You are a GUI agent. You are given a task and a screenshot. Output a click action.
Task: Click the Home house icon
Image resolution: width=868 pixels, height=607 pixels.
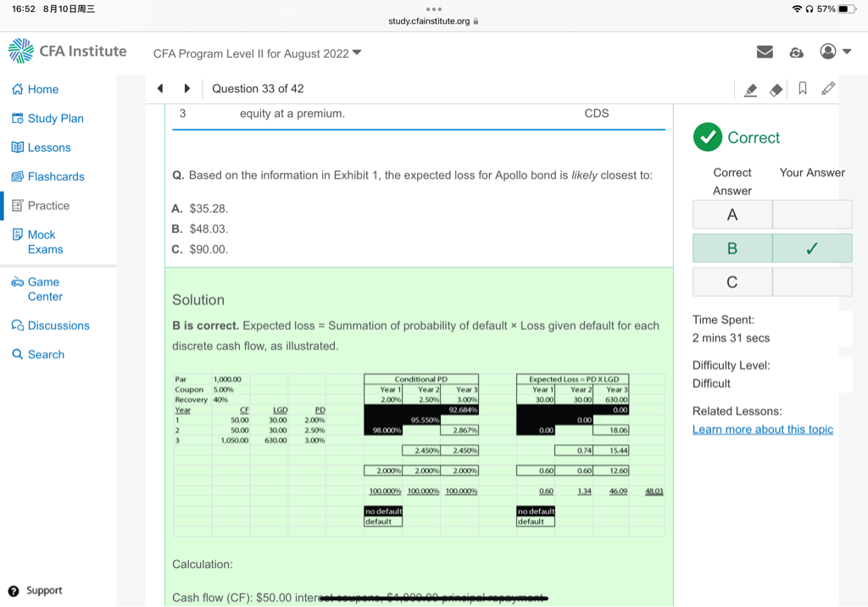pos(18,89)
